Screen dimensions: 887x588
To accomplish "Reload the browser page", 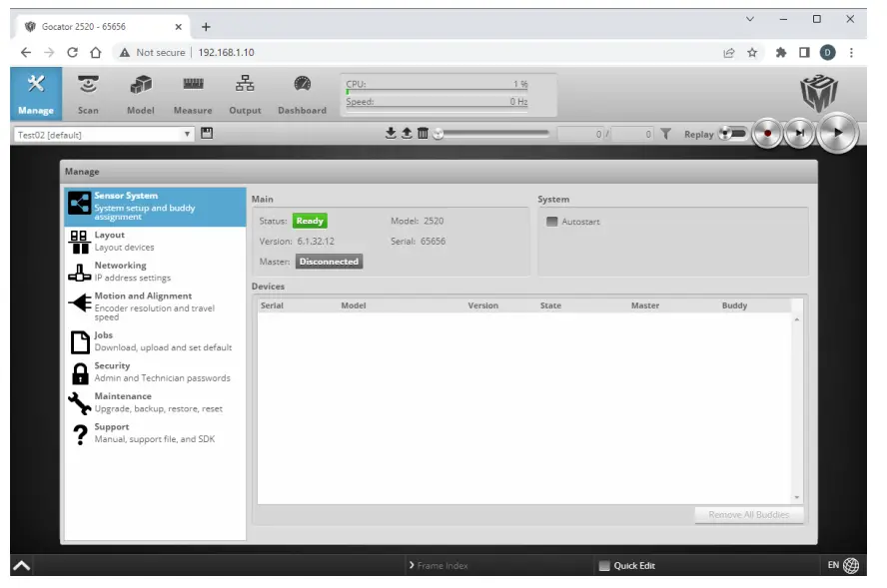I will 72,53.
